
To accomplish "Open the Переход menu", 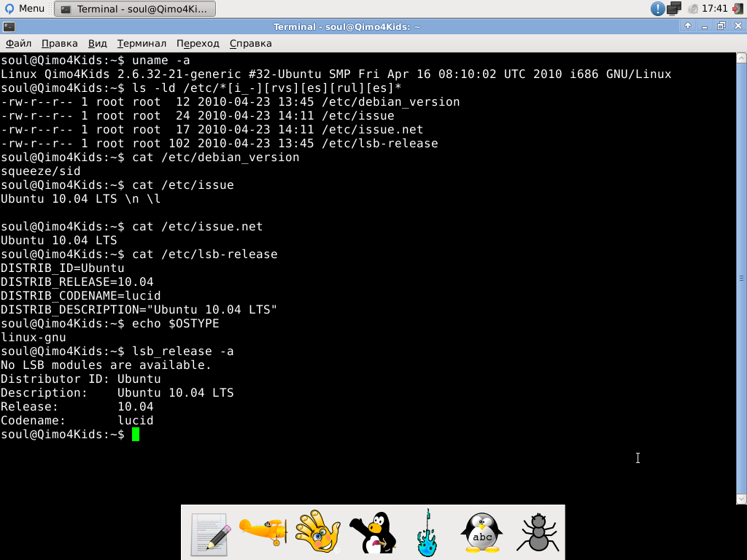I will (x=198, y=43).
